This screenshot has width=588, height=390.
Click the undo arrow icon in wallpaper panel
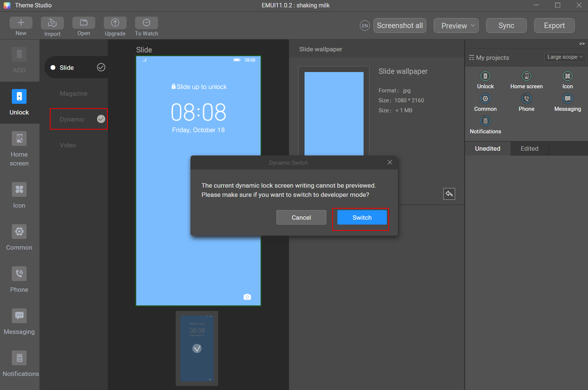pyautogui.click(x=449, y=194)
